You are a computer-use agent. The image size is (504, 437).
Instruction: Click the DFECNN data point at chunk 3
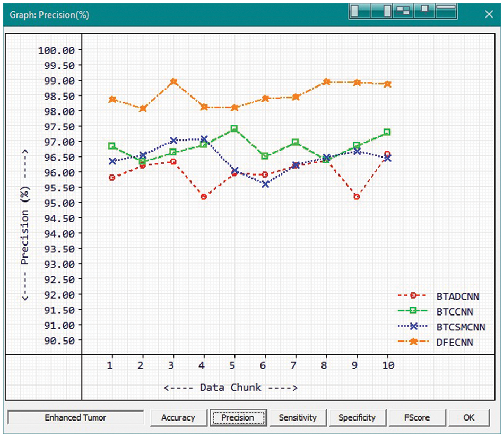pos(173,82)
